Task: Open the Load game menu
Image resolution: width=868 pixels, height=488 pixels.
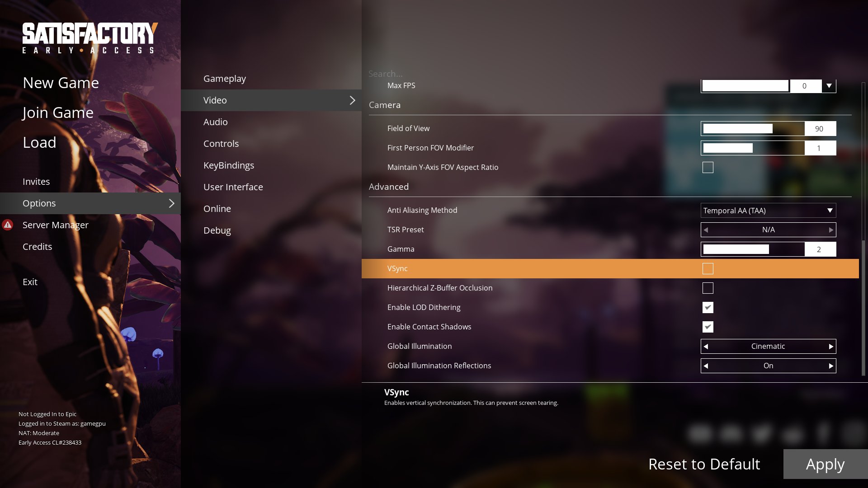Action: (x=39, y=142)
